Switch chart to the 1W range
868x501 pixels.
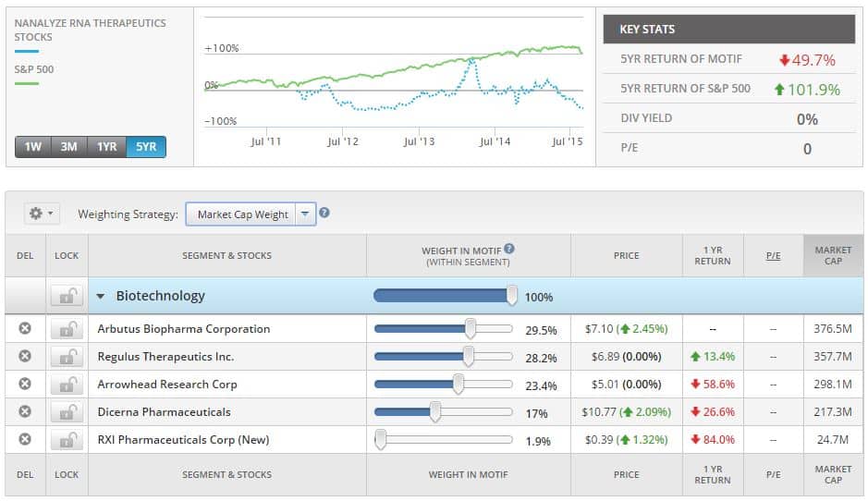pyautogui.click(x=33, y=147)
